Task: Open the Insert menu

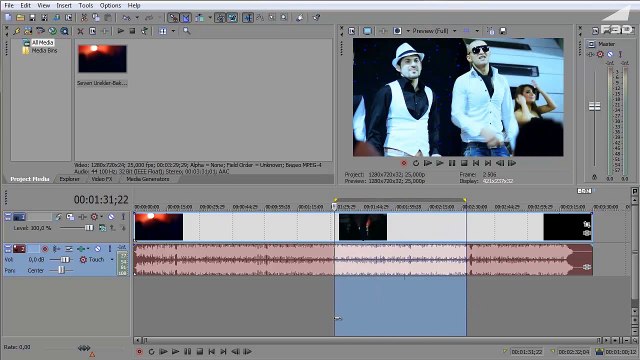Action: click(64, 5)
